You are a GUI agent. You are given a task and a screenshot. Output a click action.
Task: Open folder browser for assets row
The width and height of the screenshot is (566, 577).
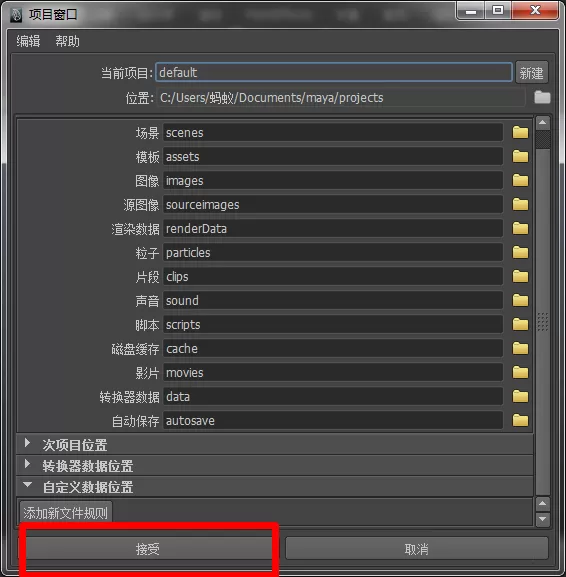pyautogui.click(x=520, y=156)
